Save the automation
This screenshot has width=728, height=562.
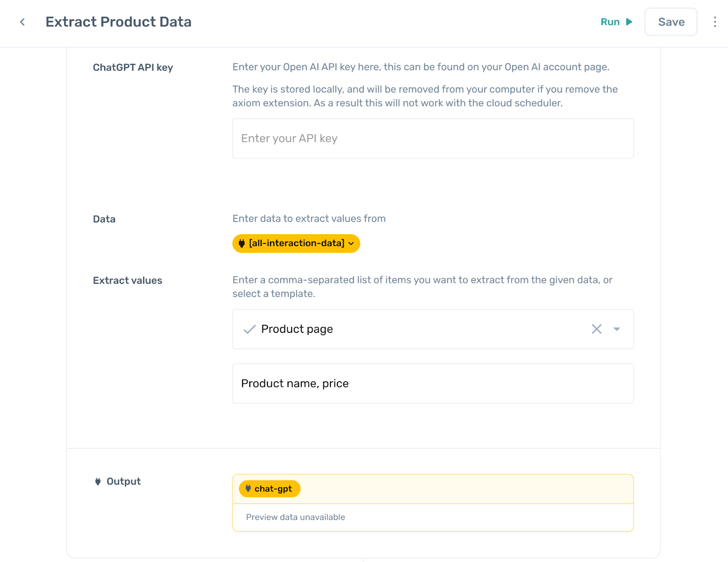671,22
